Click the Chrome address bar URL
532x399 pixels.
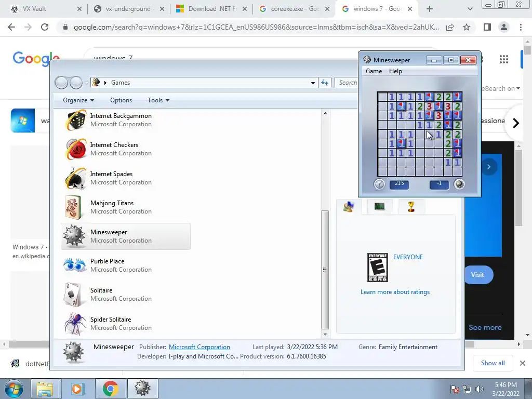(256, 27)
